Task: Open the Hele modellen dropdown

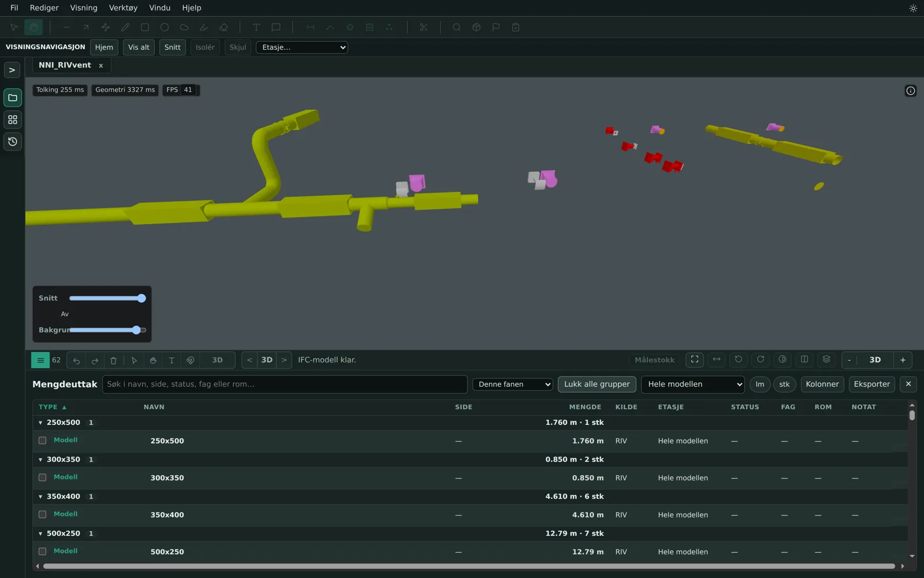Action: [692, 384]
